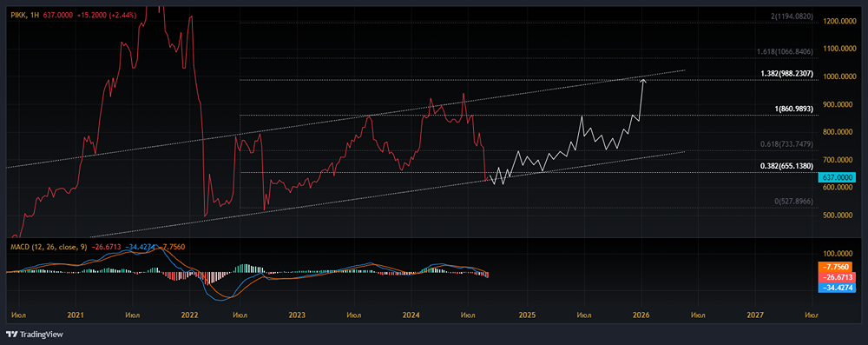Click the Июл label between 2022 and 2023
Screen dimensions: 868x345
click(x=240, y=315)
